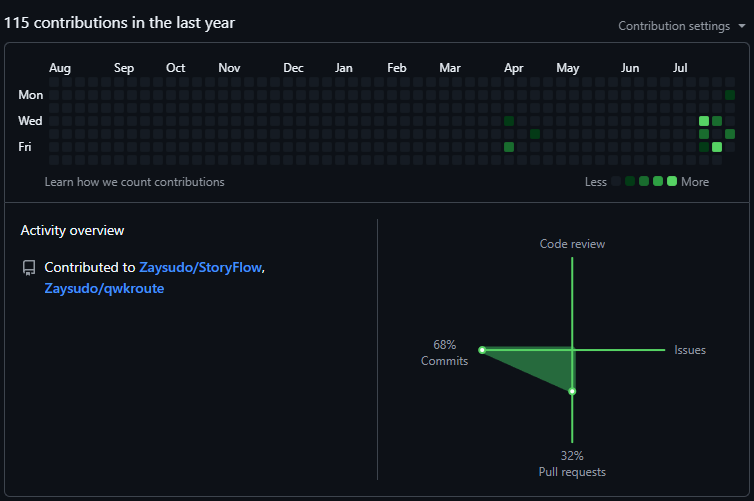Click the 'Apr' month label
Image resolution: width=754 pixels, height=501 pixels.
pyautogui.click(x=514, y=68)
